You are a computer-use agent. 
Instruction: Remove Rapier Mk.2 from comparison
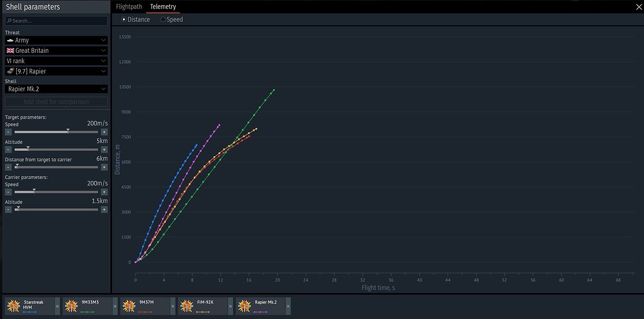point(289,306)
